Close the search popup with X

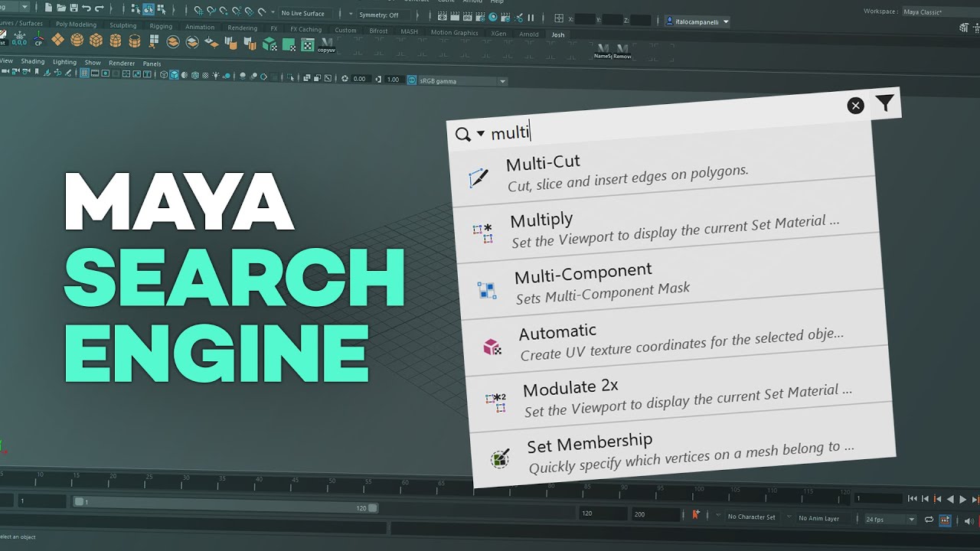point(856,106)
